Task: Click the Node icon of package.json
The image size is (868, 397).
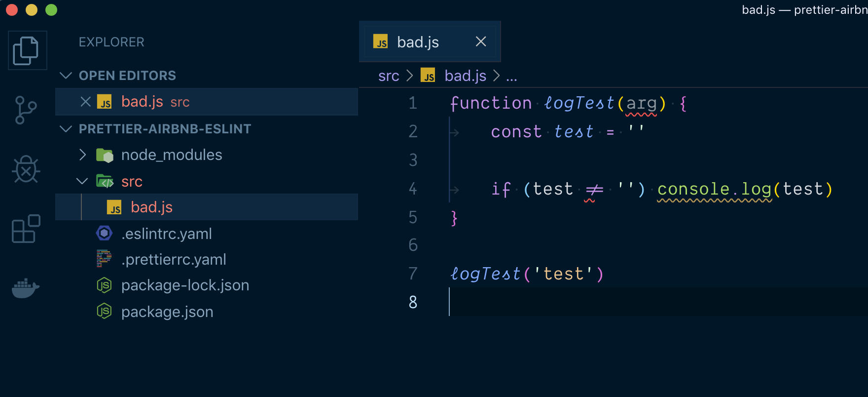Action: tap(104, 311)
